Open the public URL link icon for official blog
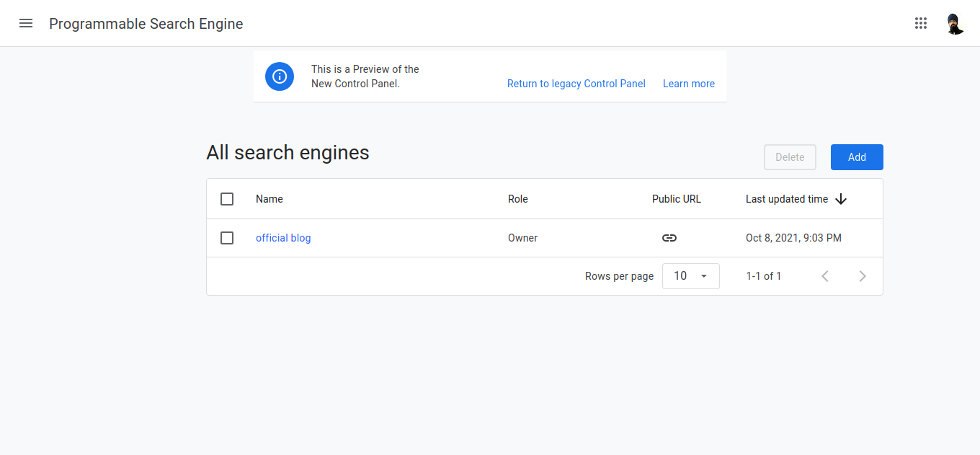This screenshot has height=455, width=980. tap(669, 237)
